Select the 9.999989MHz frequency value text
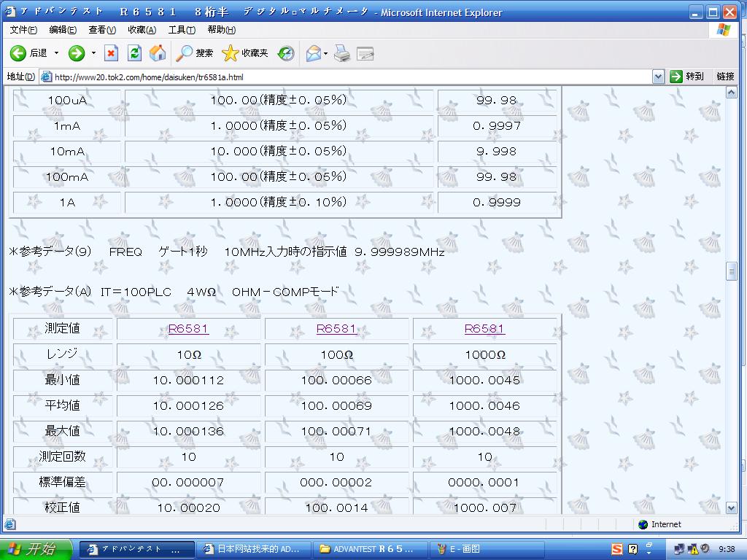This screenshot has height=560, width=747. tap(400, 252)
